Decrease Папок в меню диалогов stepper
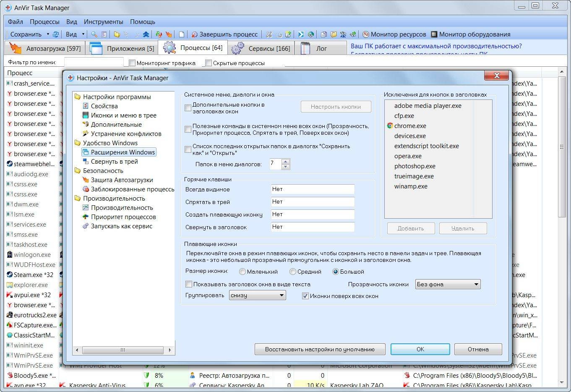The image size is (571, 392). click(x=286, y=167)
